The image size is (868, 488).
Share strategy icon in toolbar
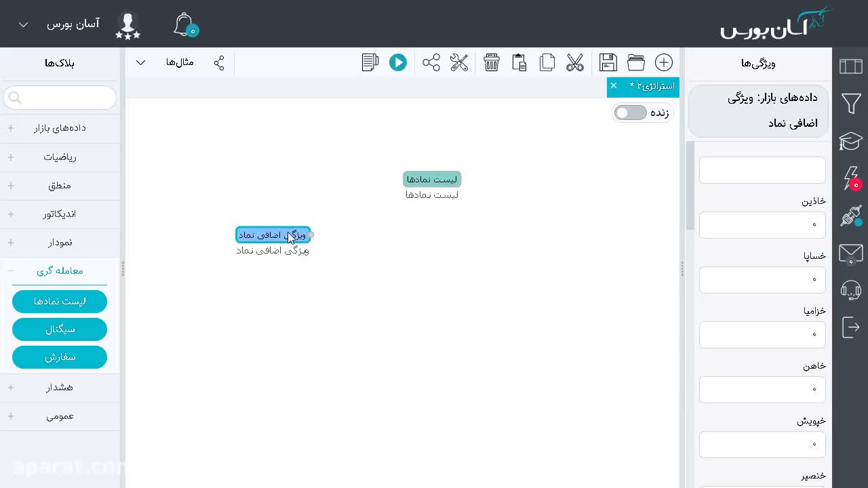431,62
